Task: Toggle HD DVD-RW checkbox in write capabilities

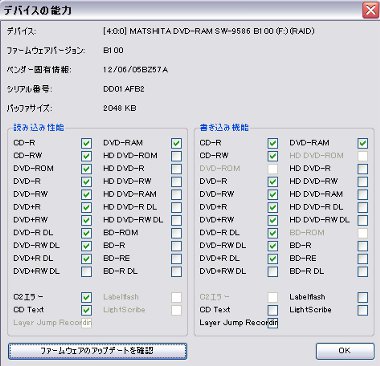Action: [x=363, y=182]
